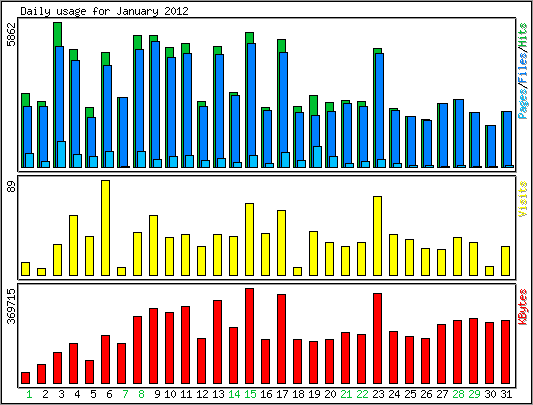Select the 369715 KBytes axis value
The height and width of the screenshot is (405, 533).
point(11,306)
